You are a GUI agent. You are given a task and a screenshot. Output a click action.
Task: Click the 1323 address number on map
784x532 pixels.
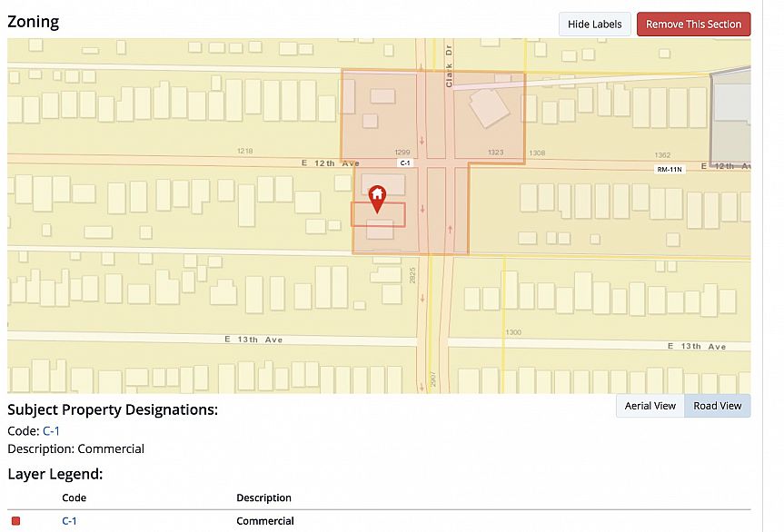coord(495,153)
